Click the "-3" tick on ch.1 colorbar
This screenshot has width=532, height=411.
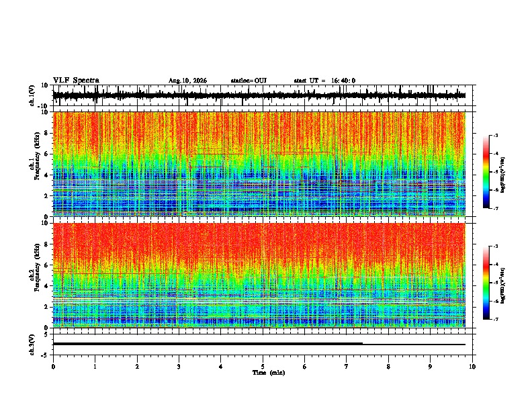coord(496,135)
